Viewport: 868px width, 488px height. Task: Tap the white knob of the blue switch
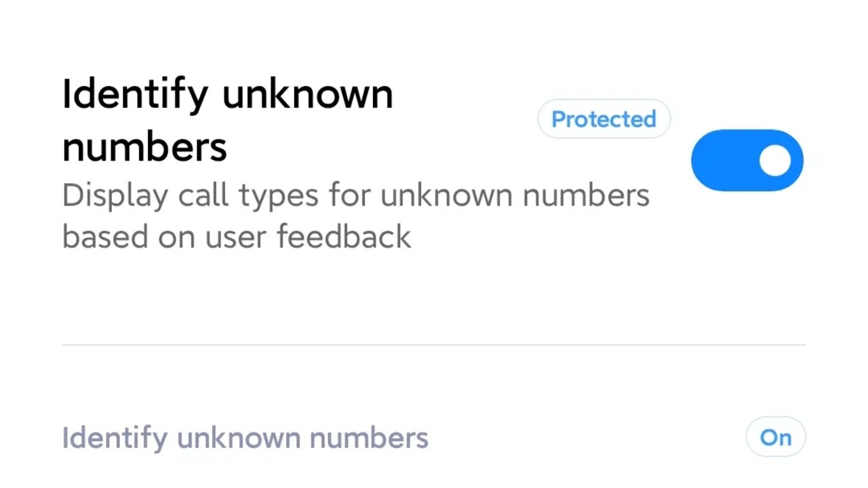click(775, 161)
